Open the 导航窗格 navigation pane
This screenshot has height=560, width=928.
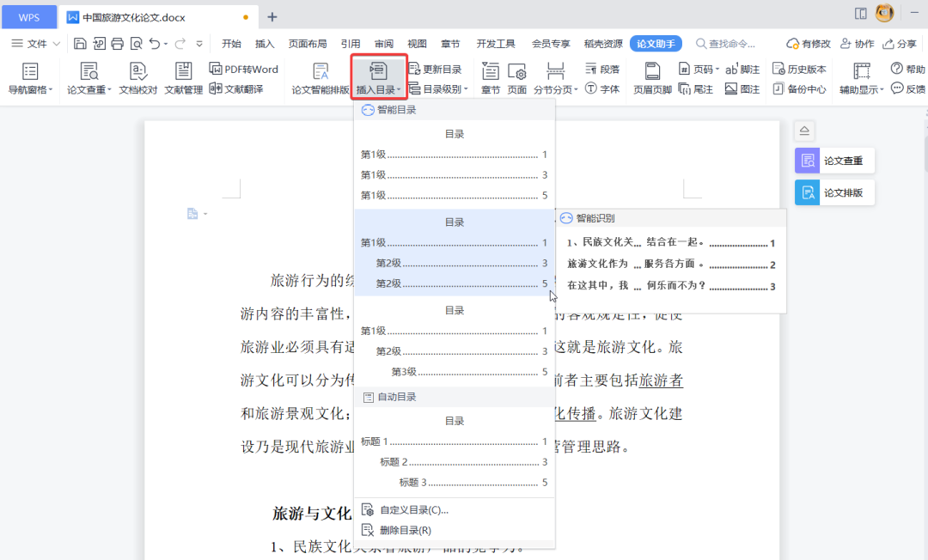coord(29,77)
